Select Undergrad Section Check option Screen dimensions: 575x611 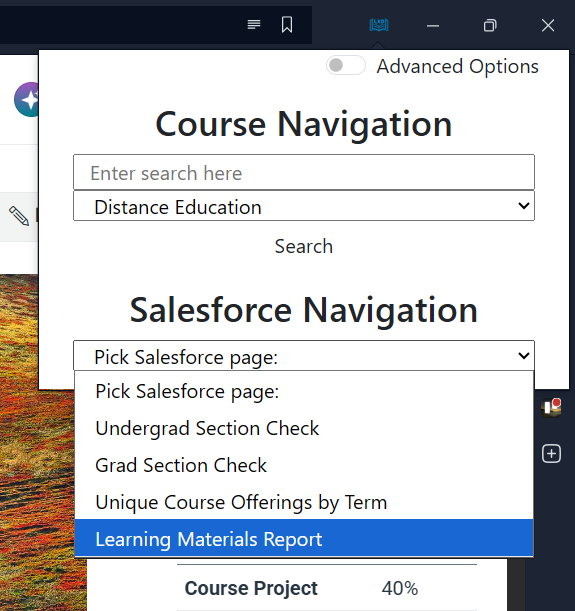(304, 428)
